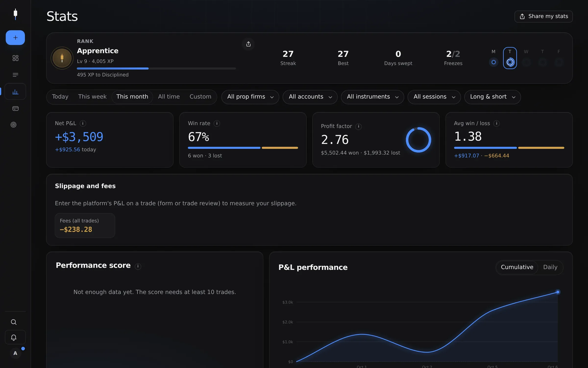This screenshot has width=588, height=368.
Task: Click the candlestick app logo
Action: pos(15,14)
